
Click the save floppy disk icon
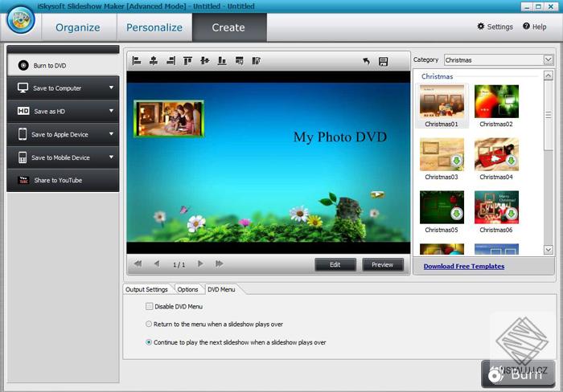point(383,61)
